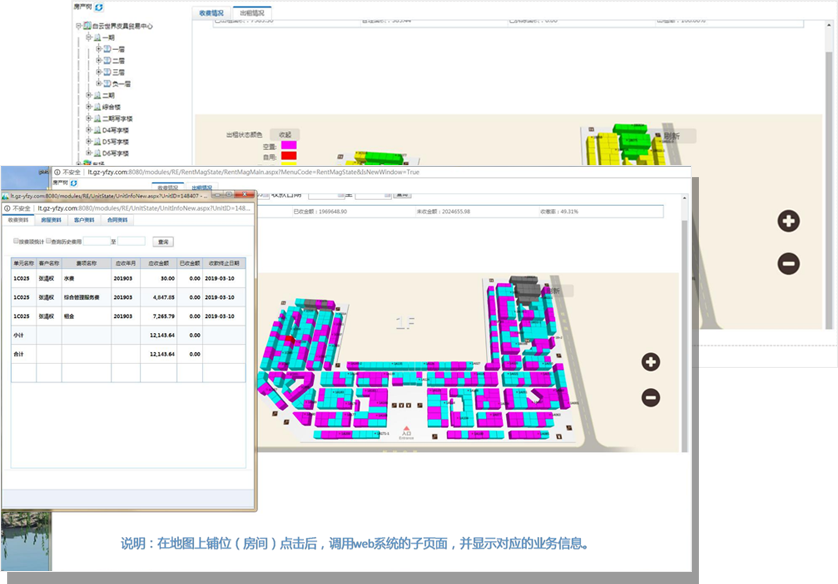This screenshot has width=838, height=584.
Task: Switch to the 出租情况 tab at top
Action: [x=253, y=13]
